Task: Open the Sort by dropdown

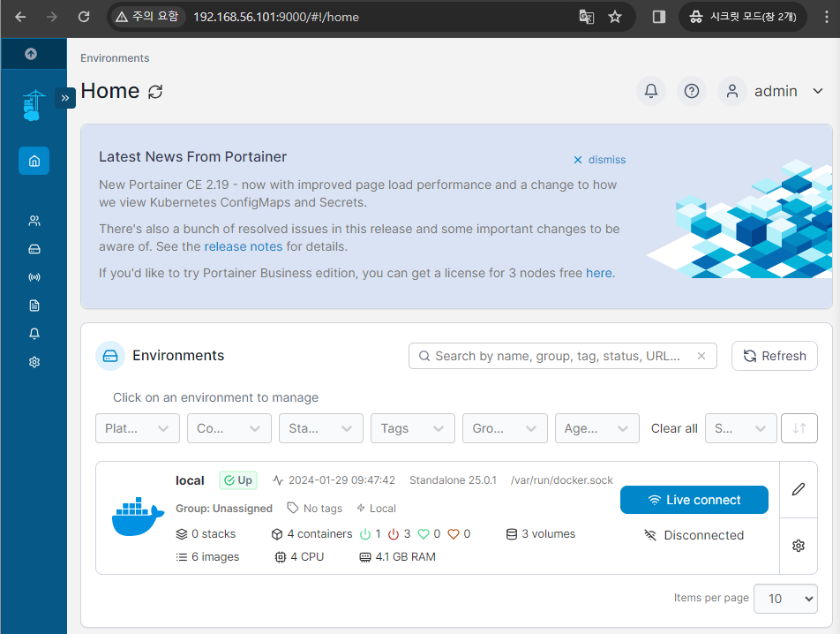Action: pos(741,428)
